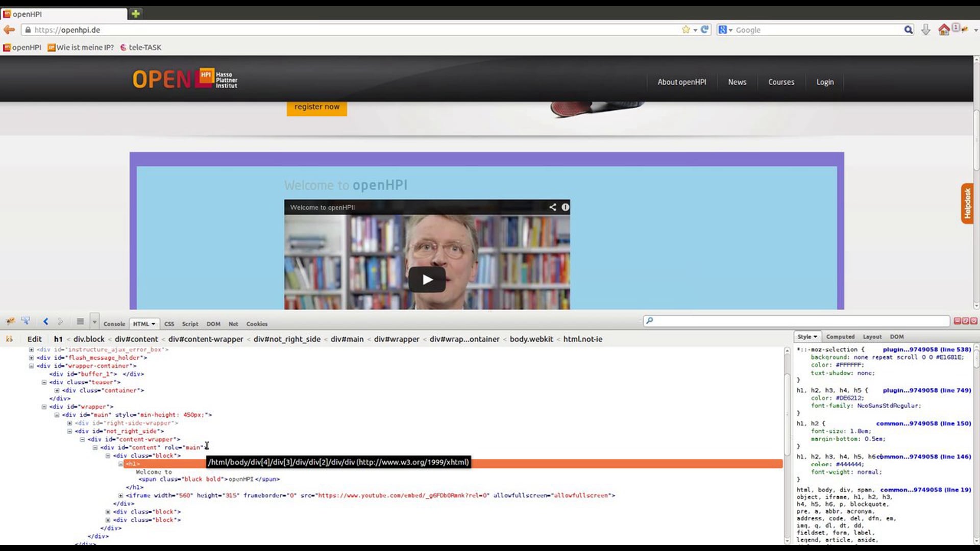Open the Courses navigation link

click(781, 82)
